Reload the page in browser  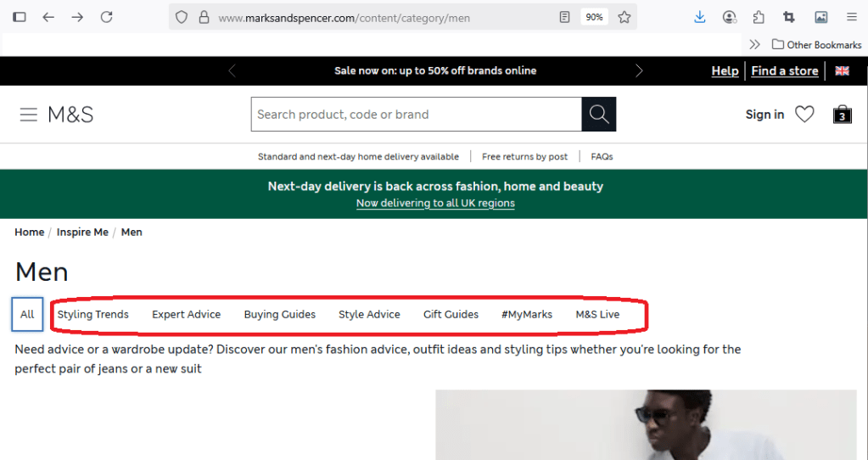point(106,17)
